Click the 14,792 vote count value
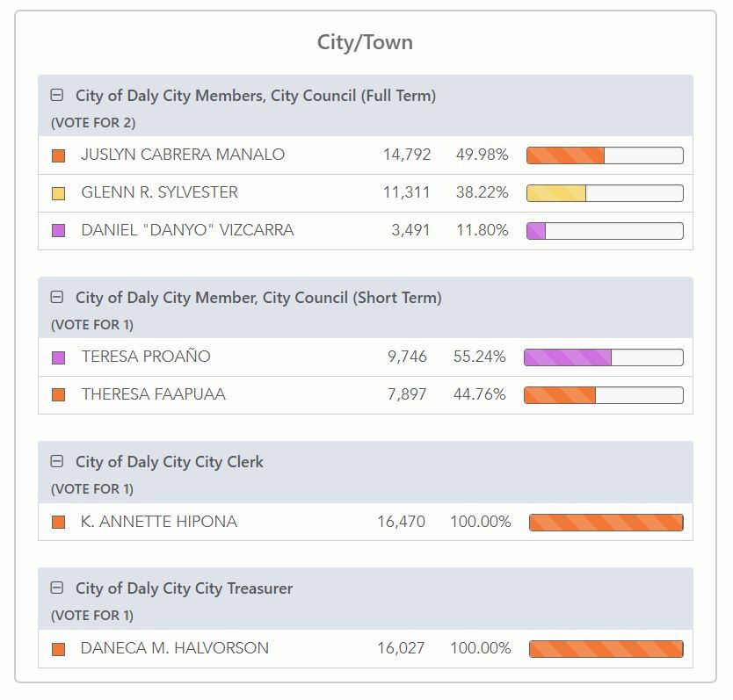Screen dimensions: 733x700 [x=407, y=154]
